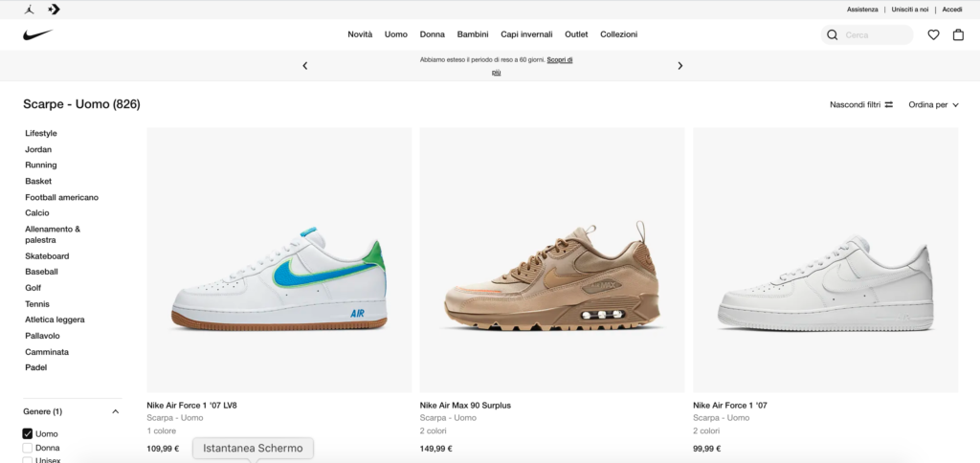Filter by Jordan category
Viewport: 980px width, 463px height.
coord(38,149)
